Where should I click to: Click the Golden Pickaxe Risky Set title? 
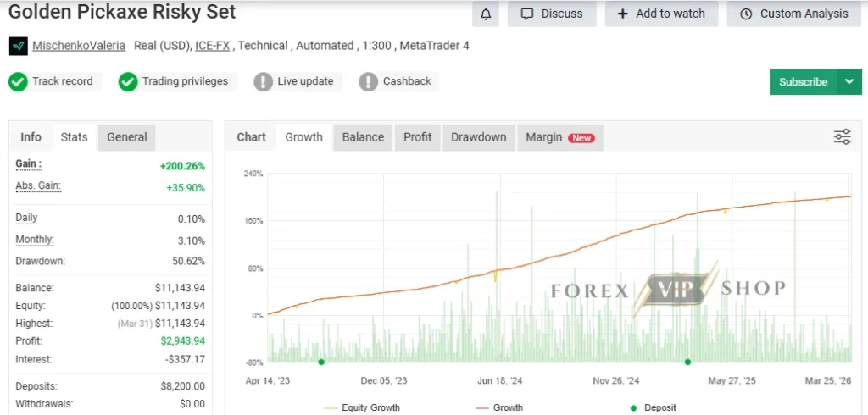point(122,12)
